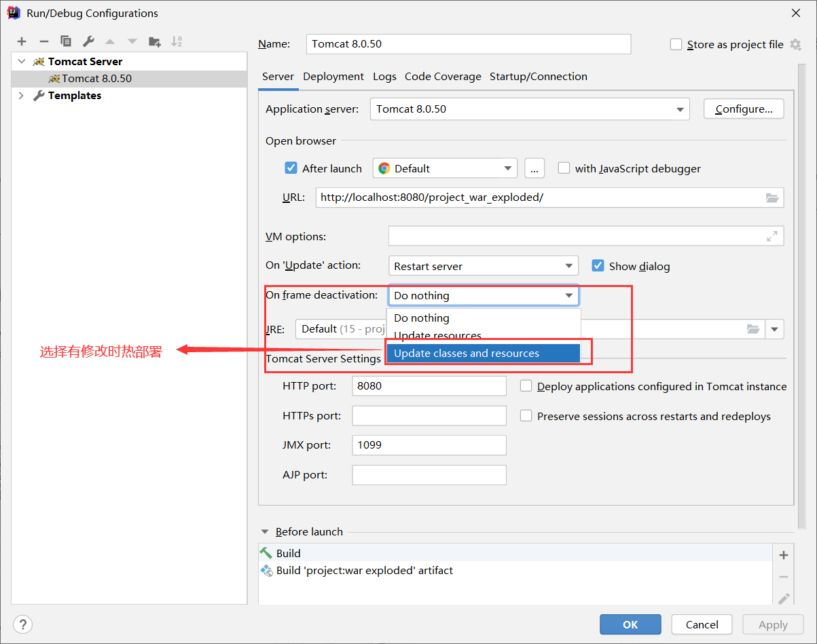Choose Do nothing in dropdown list

tap(484, 318)
